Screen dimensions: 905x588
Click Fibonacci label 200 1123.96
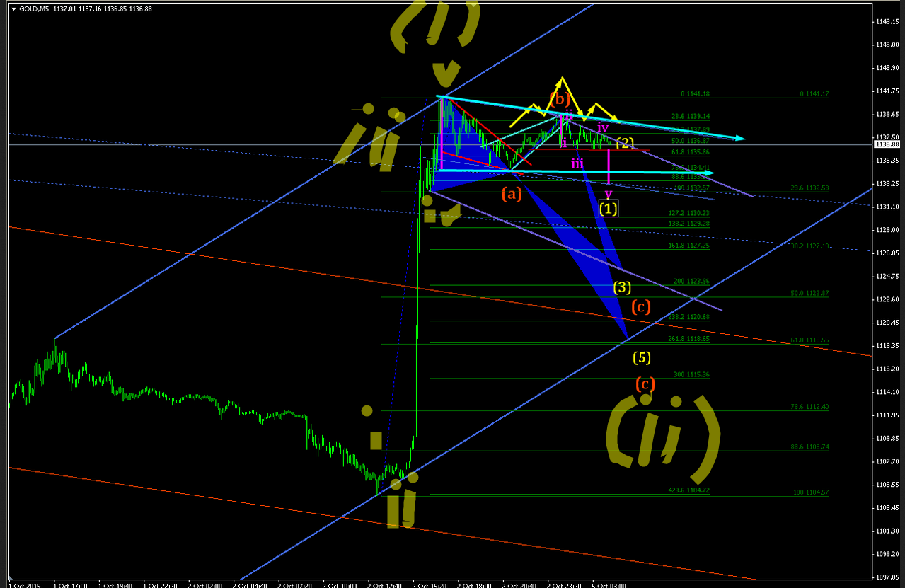pos(692,282)
